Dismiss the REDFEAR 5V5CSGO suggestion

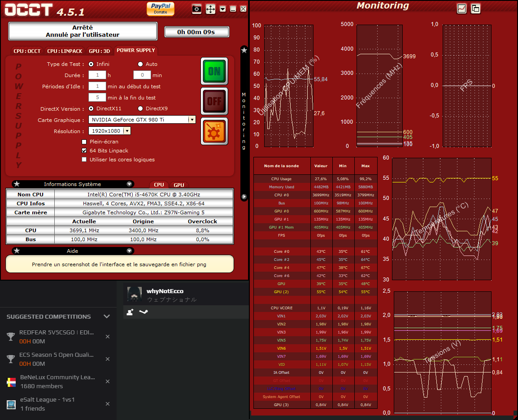tap(108, 337)
